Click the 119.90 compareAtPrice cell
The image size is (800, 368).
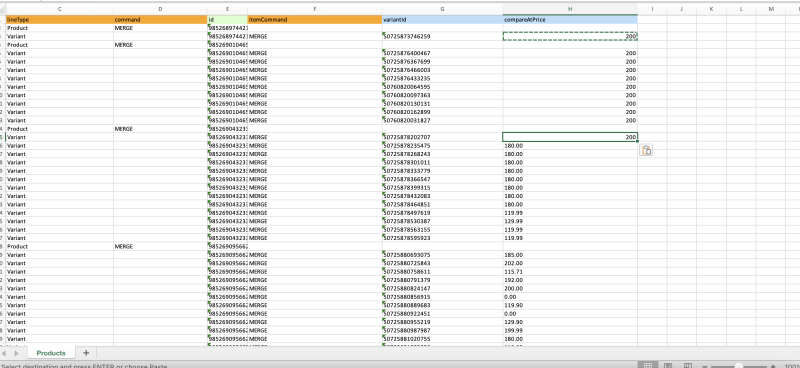[x=570, y=305]
